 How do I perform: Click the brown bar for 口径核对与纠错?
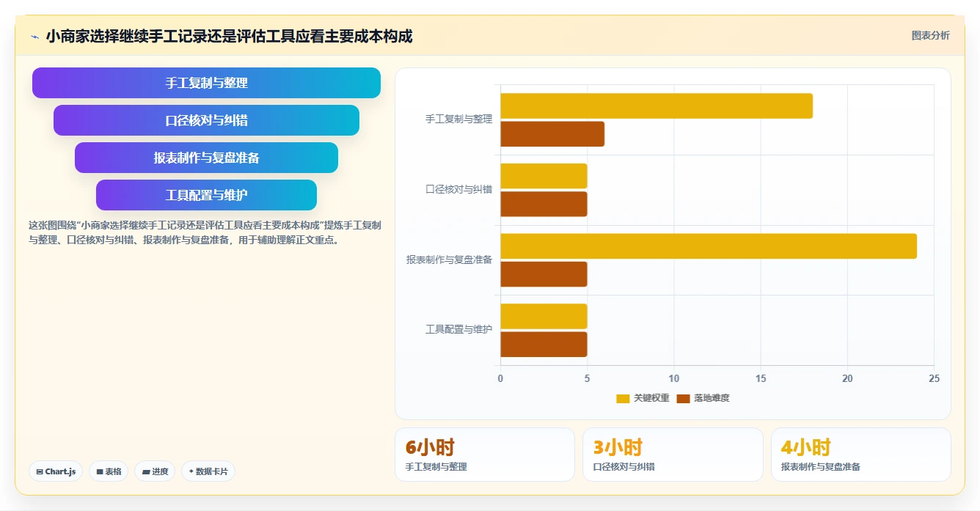click(x=544, y=204)
